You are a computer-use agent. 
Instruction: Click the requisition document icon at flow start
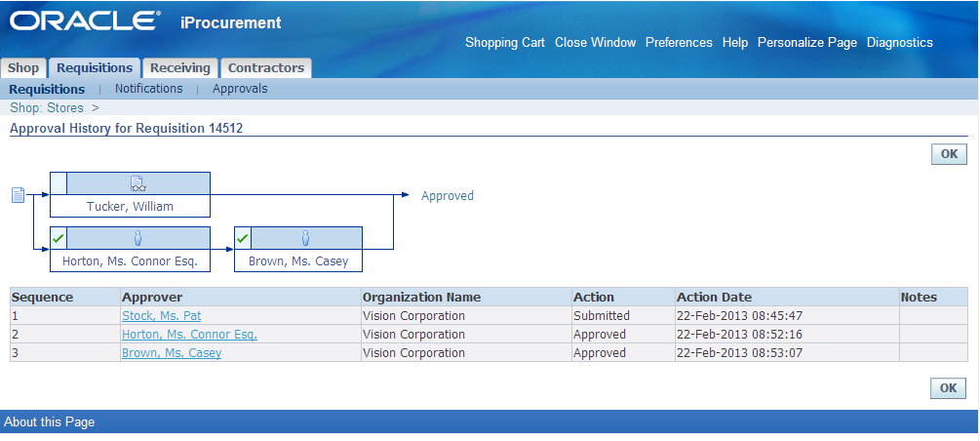19,195
